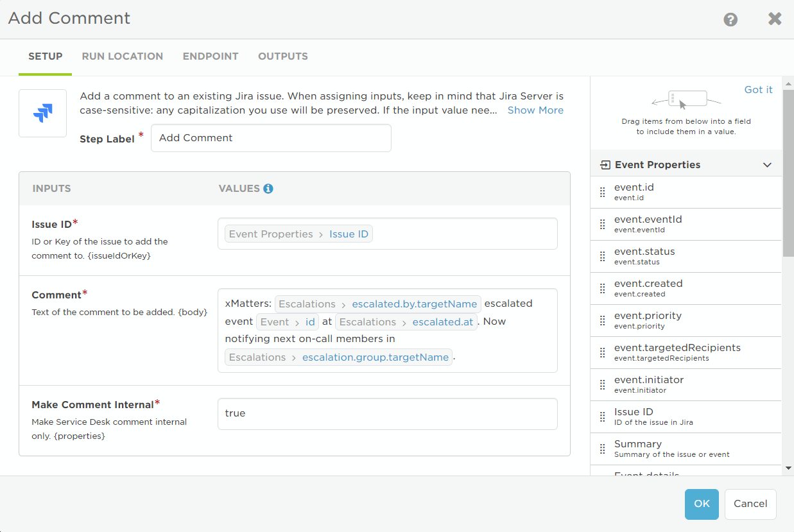Grab the drag handle for event.created

(x=602, y=288)
